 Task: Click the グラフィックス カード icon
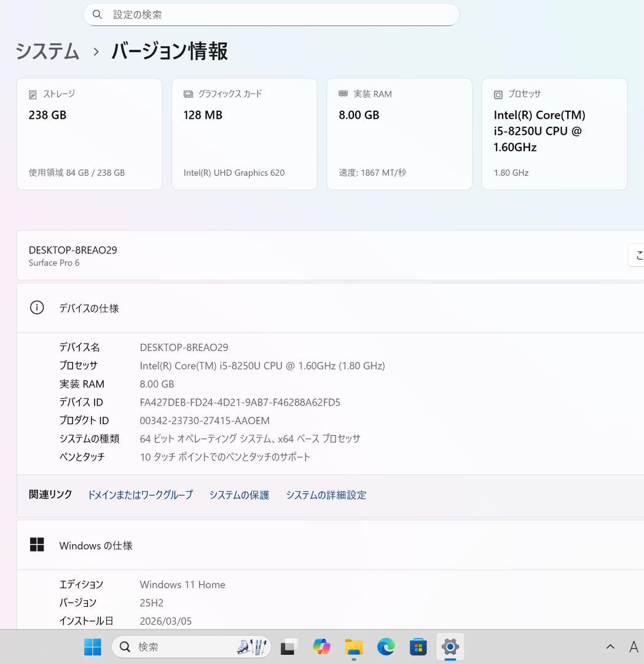(188, 94)
